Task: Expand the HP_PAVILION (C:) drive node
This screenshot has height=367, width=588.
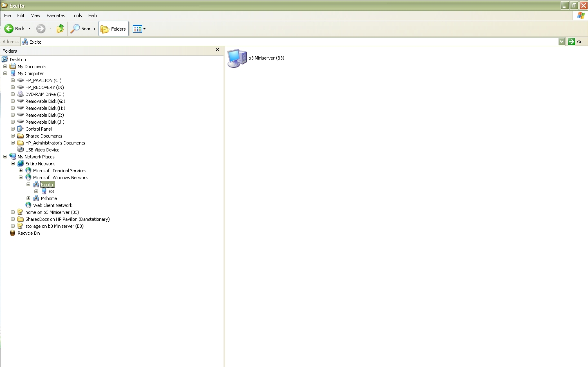Action: point(13,80)
